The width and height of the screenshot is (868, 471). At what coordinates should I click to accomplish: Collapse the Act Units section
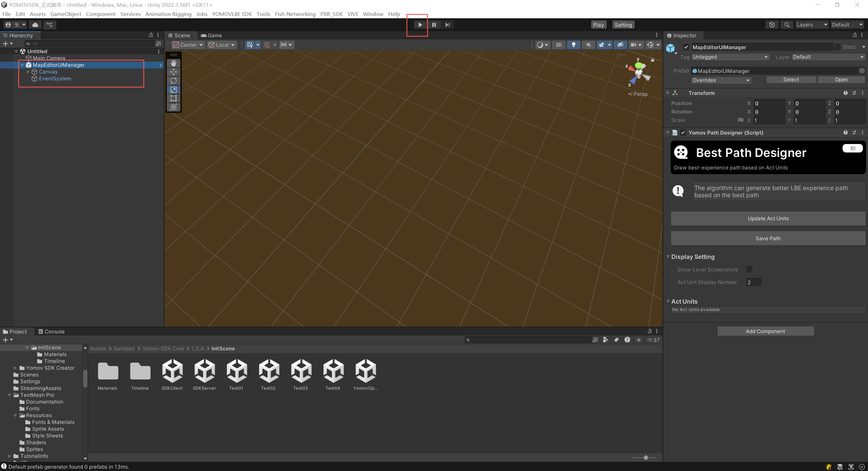[x=668, y=301]
